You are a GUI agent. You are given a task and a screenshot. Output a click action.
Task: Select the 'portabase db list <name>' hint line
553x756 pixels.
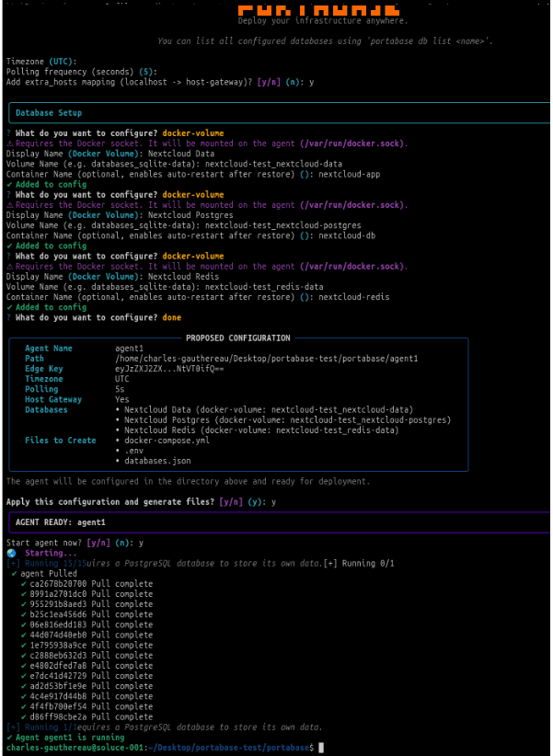[x=325, y=41]
